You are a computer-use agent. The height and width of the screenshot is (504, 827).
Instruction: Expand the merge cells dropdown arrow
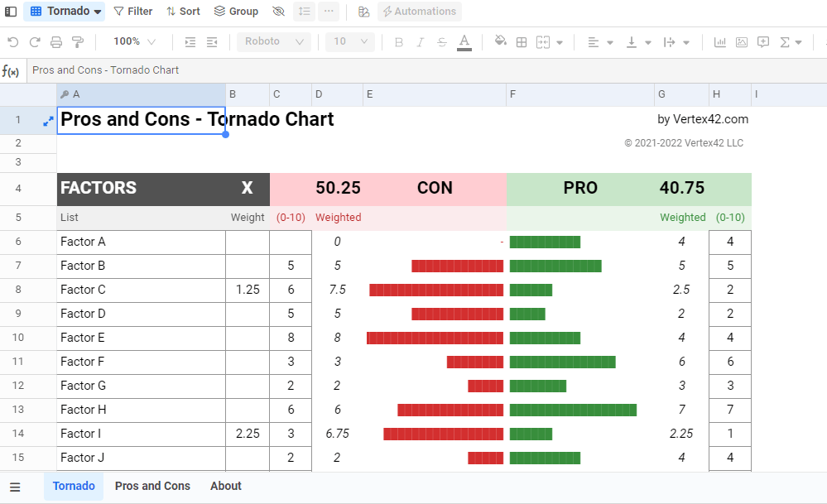click(x=560, y=43)
